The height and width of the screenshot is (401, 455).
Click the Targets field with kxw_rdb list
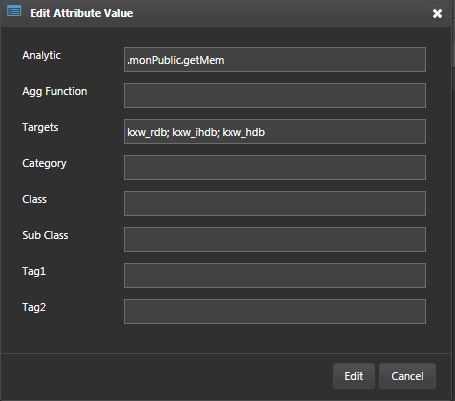tap(275, 132)
